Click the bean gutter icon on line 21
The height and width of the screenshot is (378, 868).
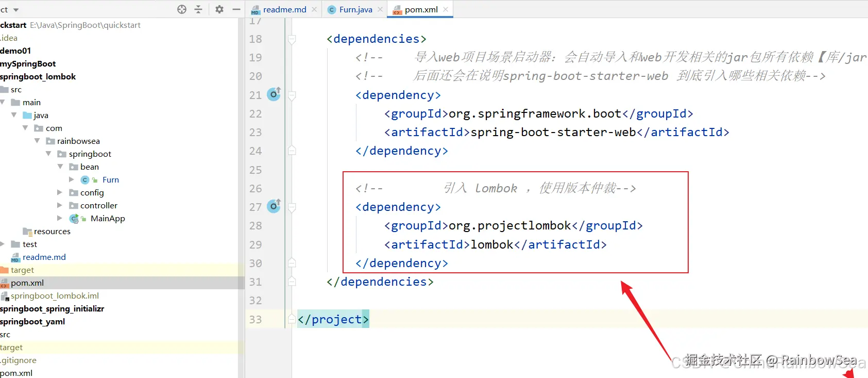pyautogui.click(x=274, y=94)
